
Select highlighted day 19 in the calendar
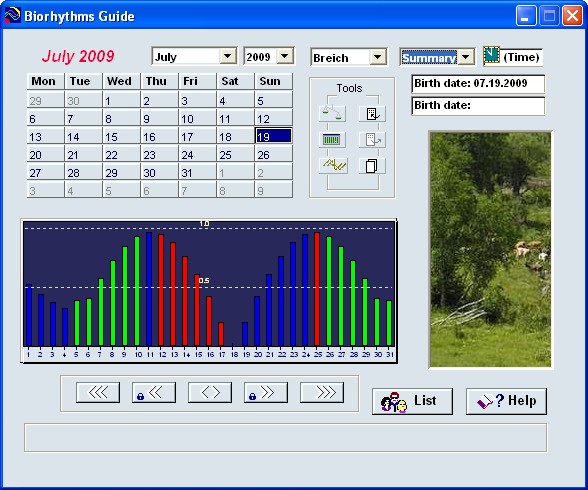coord(273,136)
